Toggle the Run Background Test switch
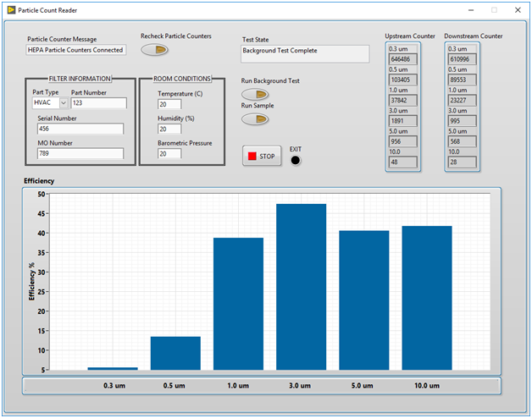 click(255, 94)
